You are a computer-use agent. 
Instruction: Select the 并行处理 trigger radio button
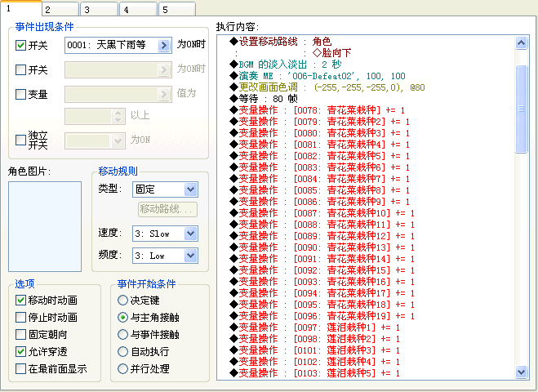(x=122, y=368)
